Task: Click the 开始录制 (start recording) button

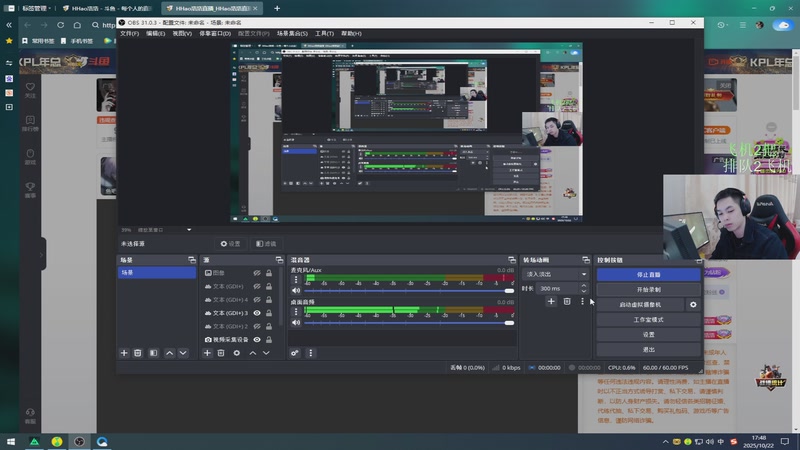Action: click(648, 290)
